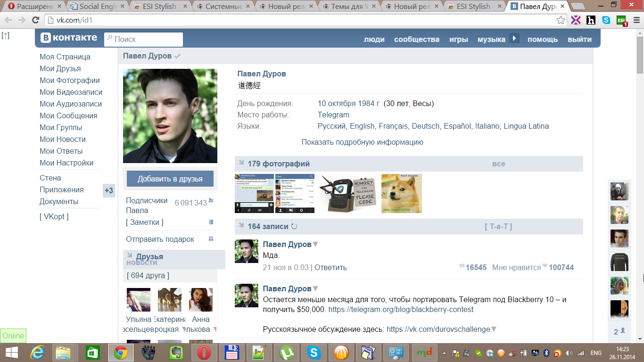Open dropdown triangle beside friend Анна

point(215,329)
